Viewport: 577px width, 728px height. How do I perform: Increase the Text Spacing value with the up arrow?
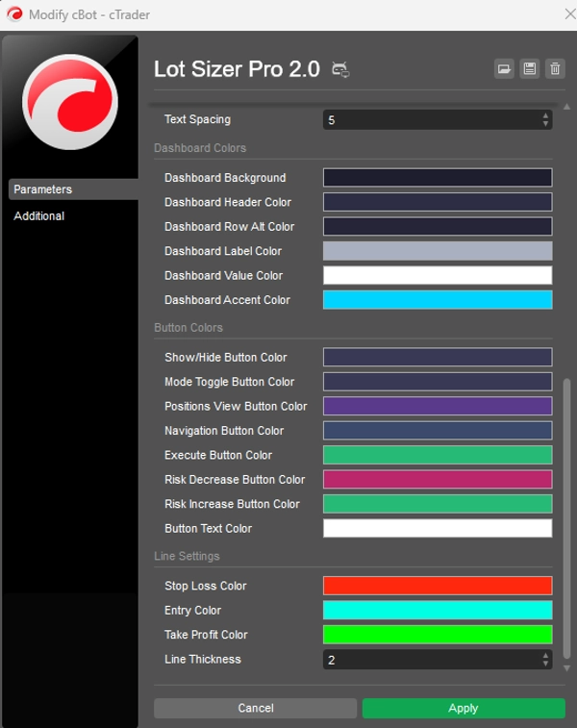point(545,115)
